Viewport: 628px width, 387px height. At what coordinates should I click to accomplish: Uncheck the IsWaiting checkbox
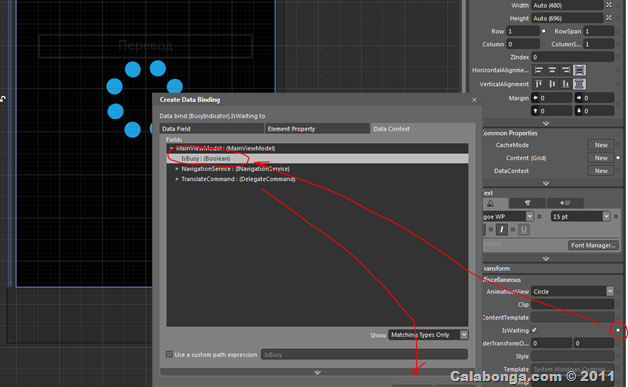[534, 330]
